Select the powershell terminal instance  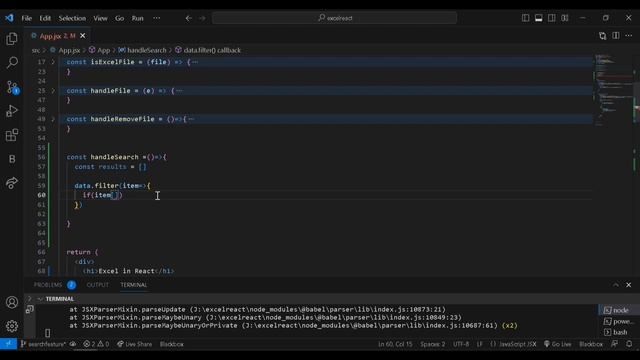click(618, 322)
